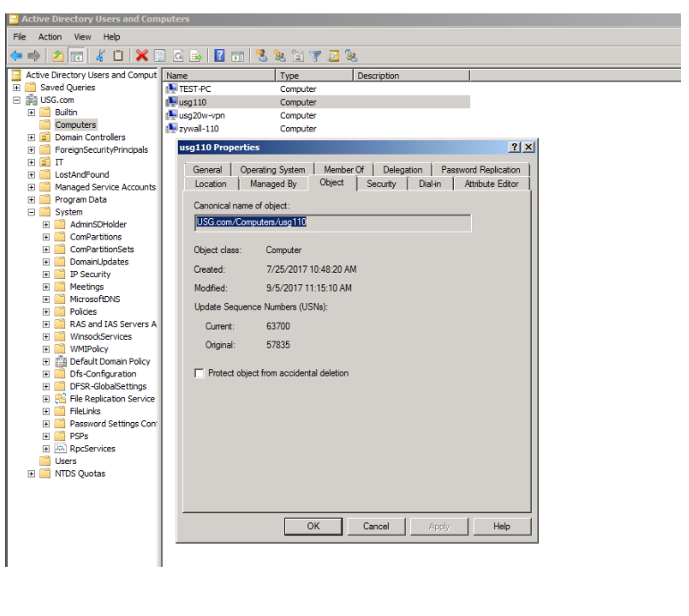The height and width of the screenshot is (616, 689).
Task: Collapse the System tree node
Action: [x=31, y=213]
